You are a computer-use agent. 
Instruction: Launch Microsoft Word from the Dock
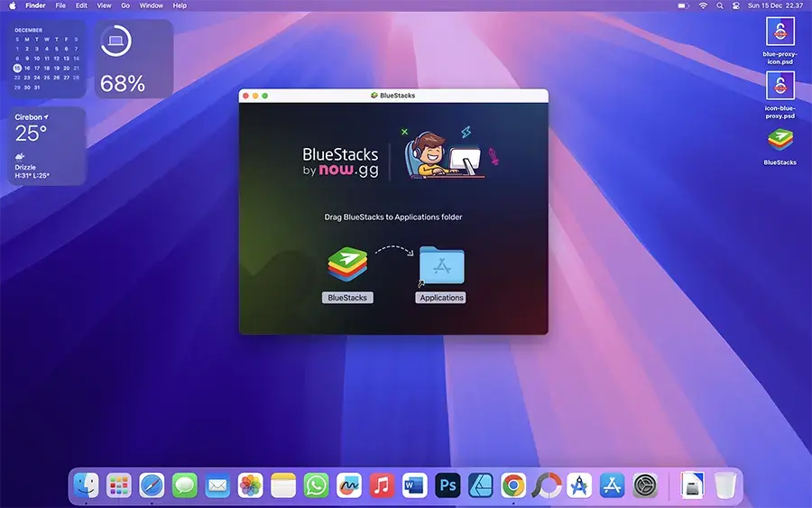click(415, 485)
